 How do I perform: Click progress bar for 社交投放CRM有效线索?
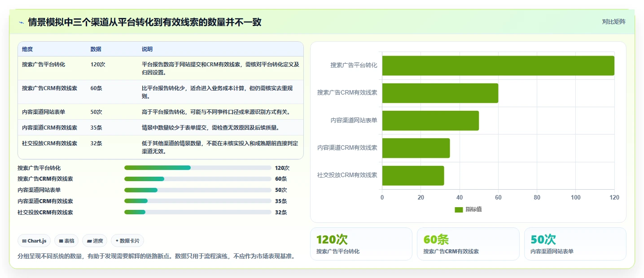click(x=198, y=212)
